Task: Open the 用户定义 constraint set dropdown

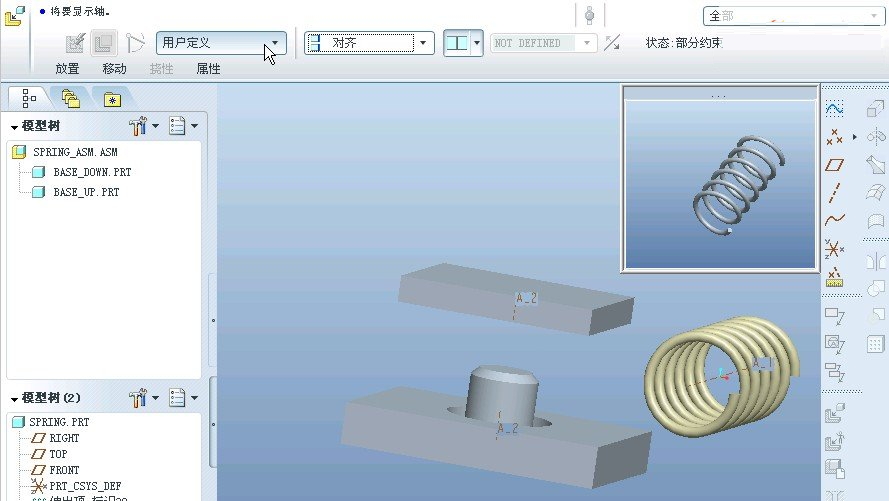Action: point(221,43)
